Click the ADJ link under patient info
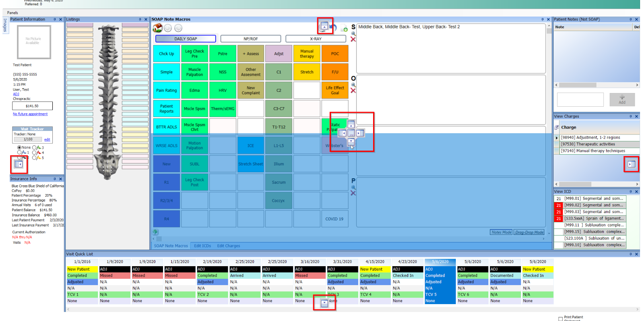Screen dimensions: 644x321 click(16, 94)
